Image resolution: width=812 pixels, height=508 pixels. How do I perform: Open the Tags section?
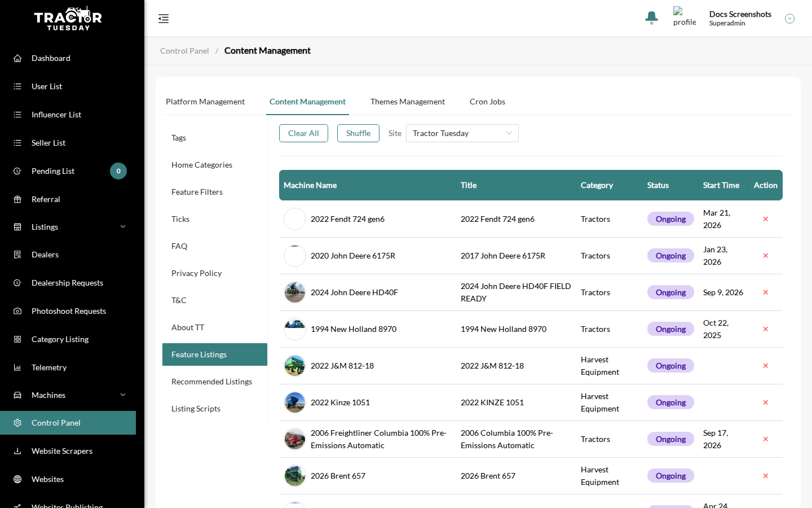pos(215,138)
